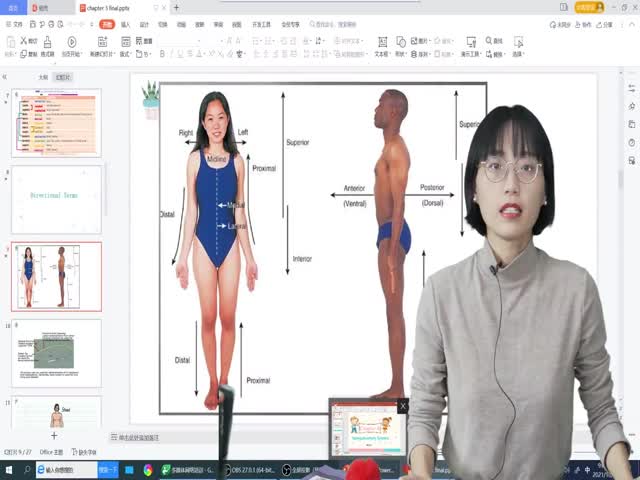The width and height of the screenshot is (640, 480).
Task: Switch slide panel to Outline (大纲) view
Action: pyautogui.click(x=42, y=77)
